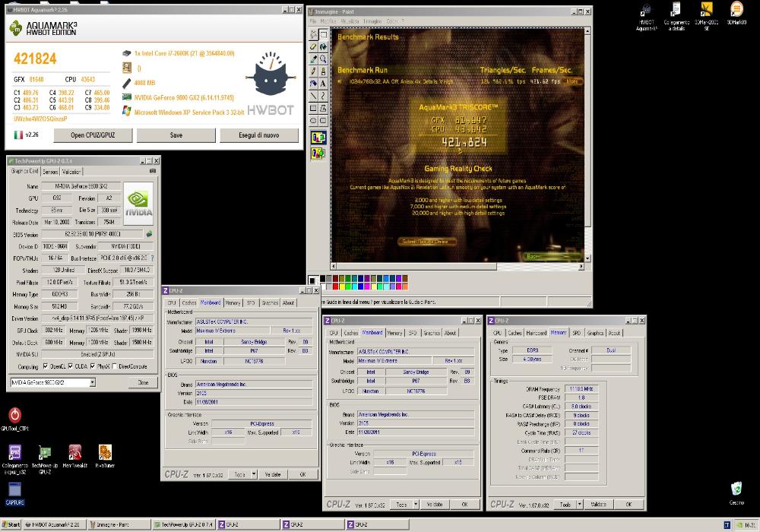Select the CAPTURE desktop icon

[x=14, y=494]
